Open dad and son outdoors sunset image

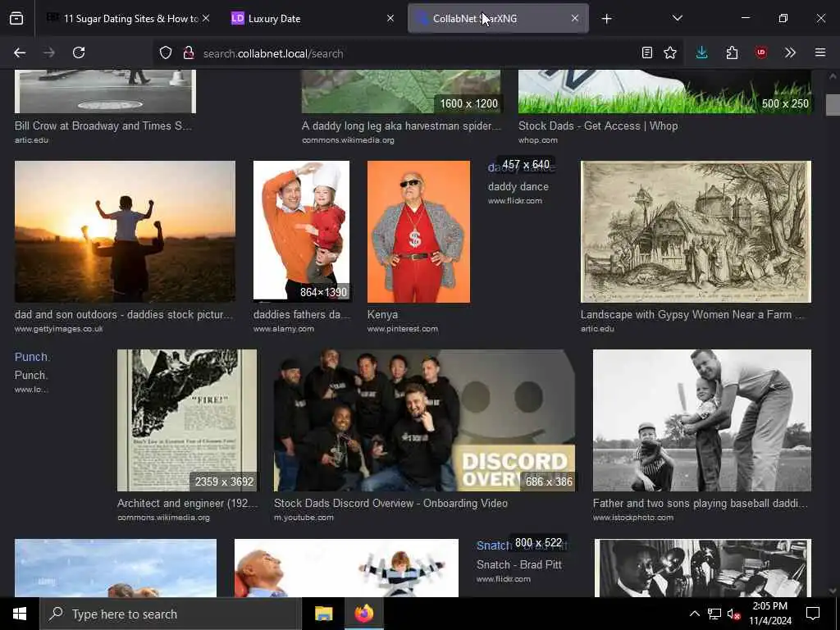pos(125,231)
